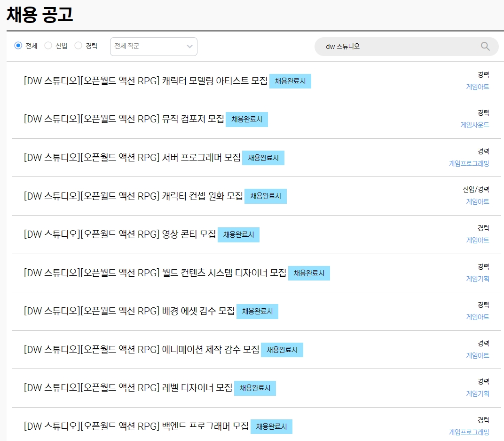The width and height of the screenshot is (504, 441).
Task: Open 영상 콘티 모집 posting
Action: point(120,234)
